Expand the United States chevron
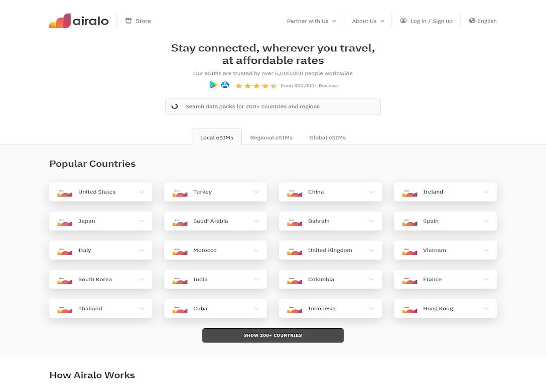This screenshot has height=392, width=546. click(x=142, y=192)
